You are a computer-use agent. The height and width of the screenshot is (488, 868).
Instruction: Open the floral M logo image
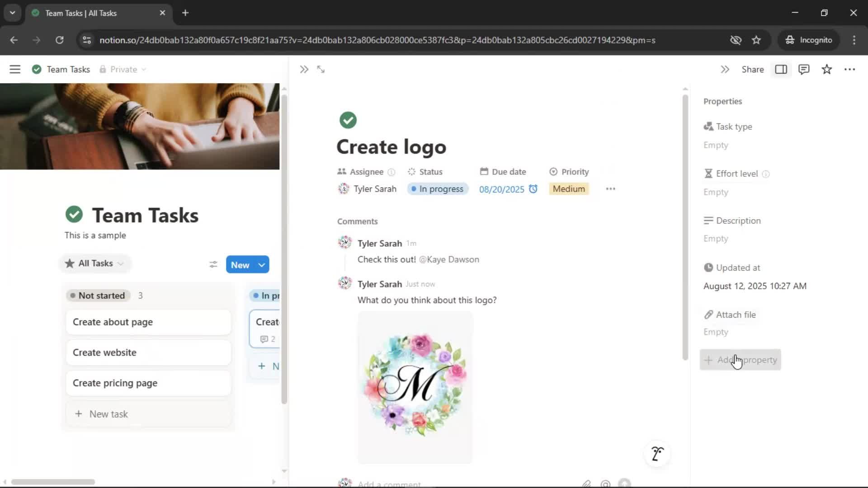click(415, 387)
